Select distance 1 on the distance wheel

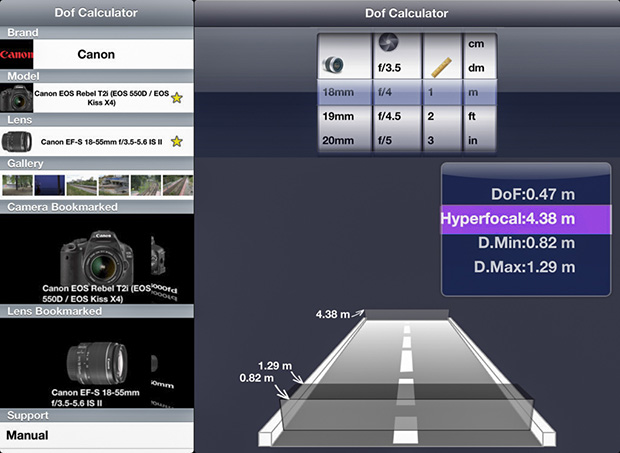[431, 92]
